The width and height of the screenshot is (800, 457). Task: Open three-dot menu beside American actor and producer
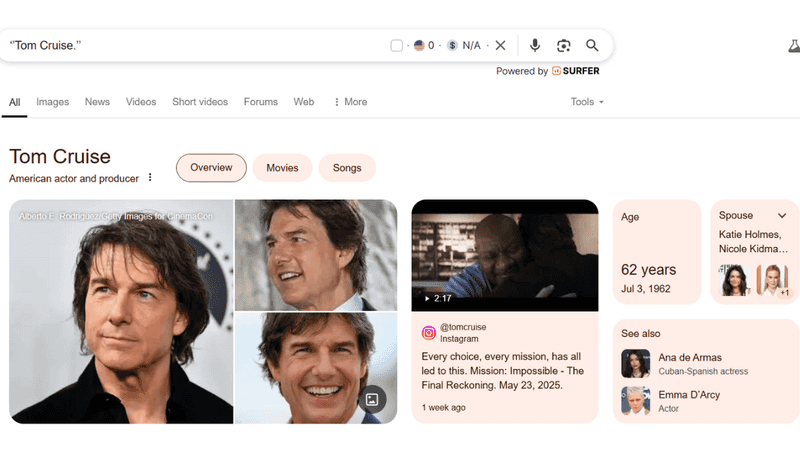point(150,177)
